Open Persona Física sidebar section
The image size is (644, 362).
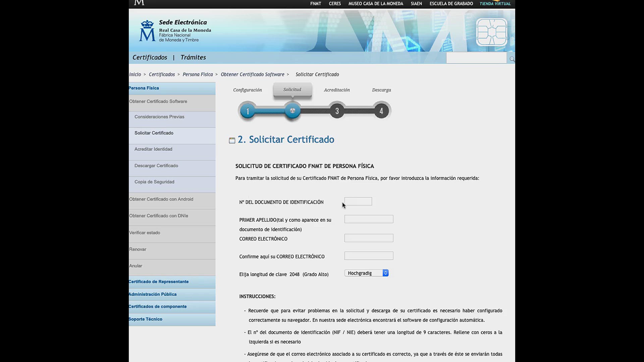(x=172, y=88)
